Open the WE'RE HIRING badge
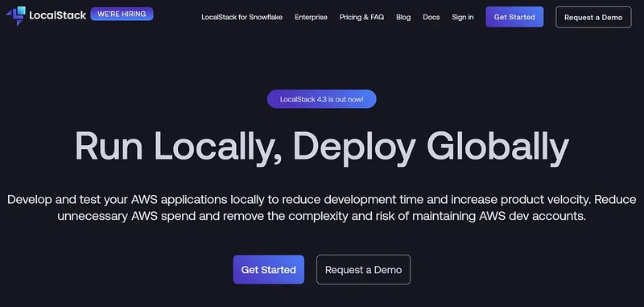Viewport: 644px width, 307px height. pos(122,14)
